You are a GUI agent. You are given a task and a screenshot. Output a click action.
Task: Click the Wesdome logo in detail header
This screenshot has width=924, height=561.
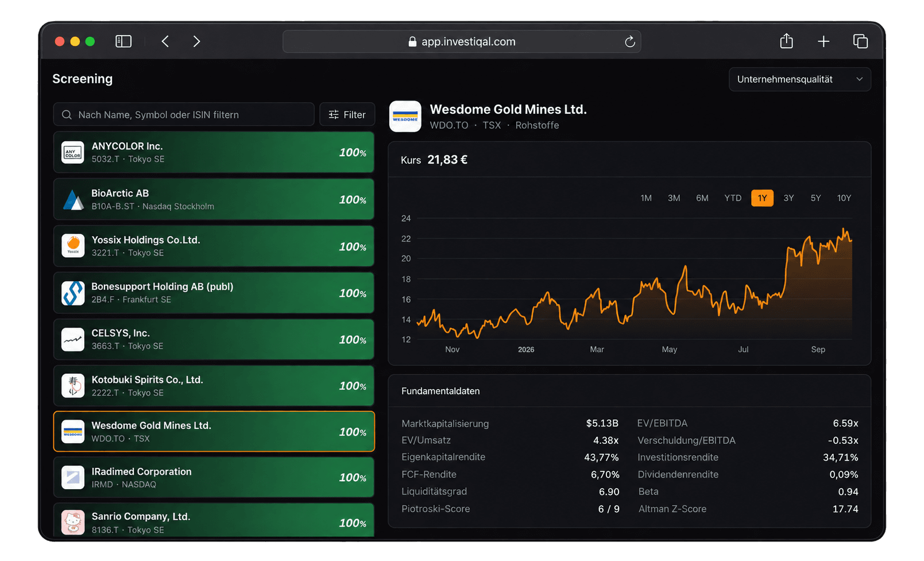[405, 117]
